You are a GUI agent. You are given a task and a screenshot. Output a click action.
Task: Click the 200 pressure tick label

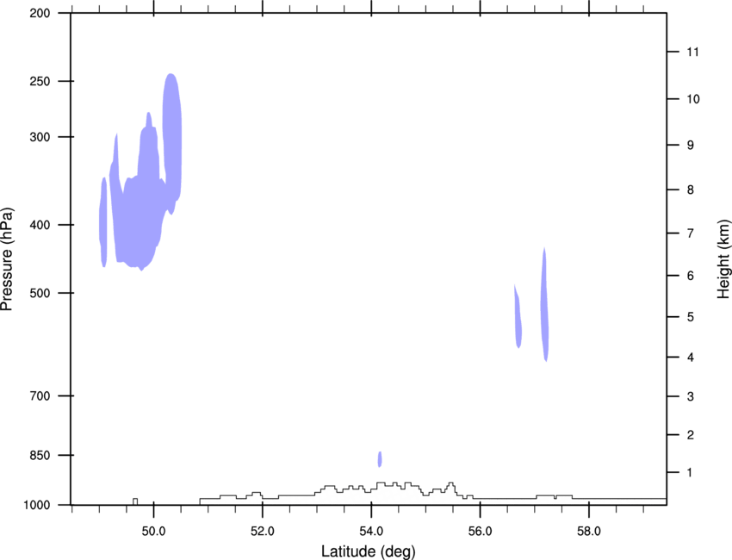click(x=40, y=13)
